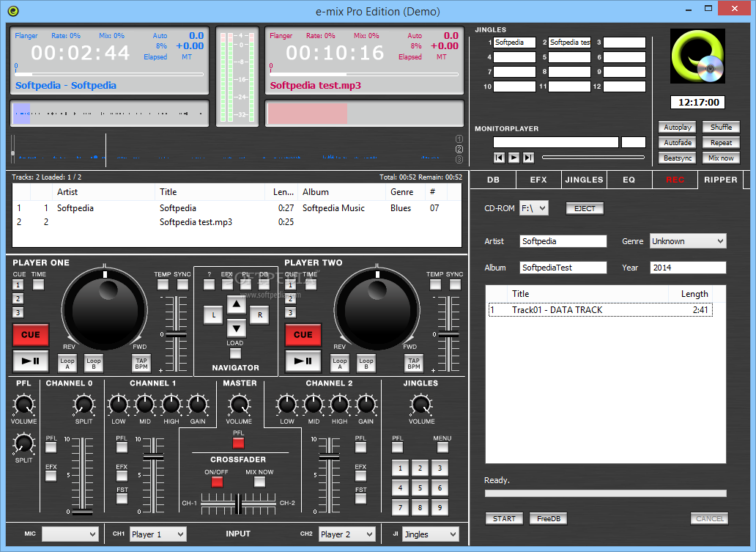
Task: Click Beatsync button
Action: pyautogui.click(x=678, y=158)
